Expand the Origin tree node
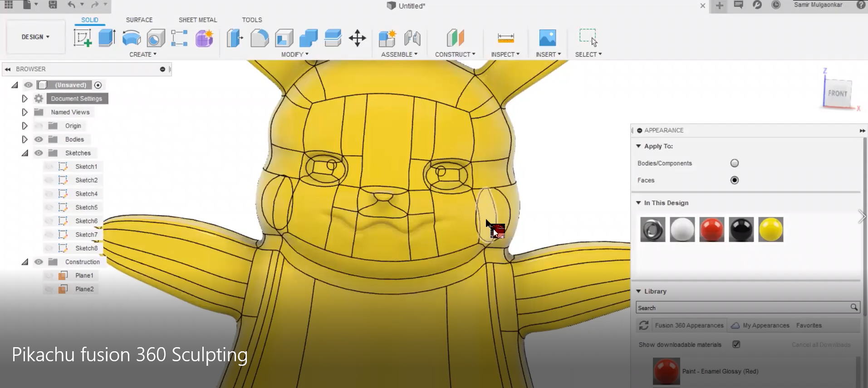The width and height of the screenshot is (868, 388). [25, 126]
